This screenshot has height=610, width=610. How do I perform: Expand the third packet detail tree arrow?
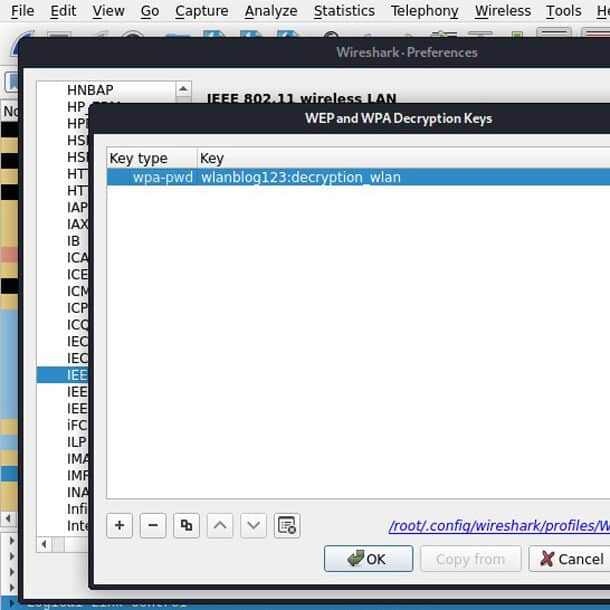(x=12, y=572)
